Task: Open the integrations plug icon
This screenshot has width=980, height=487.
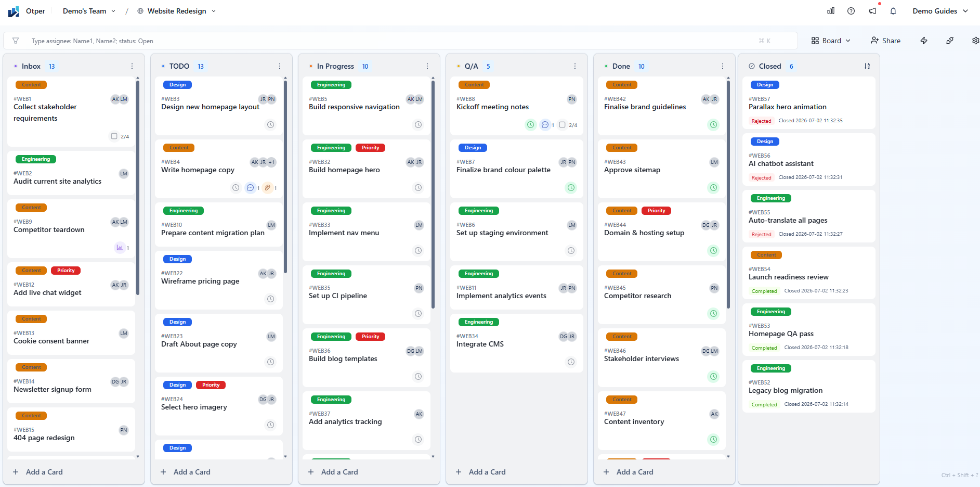Action: click(x=950, y=41)
